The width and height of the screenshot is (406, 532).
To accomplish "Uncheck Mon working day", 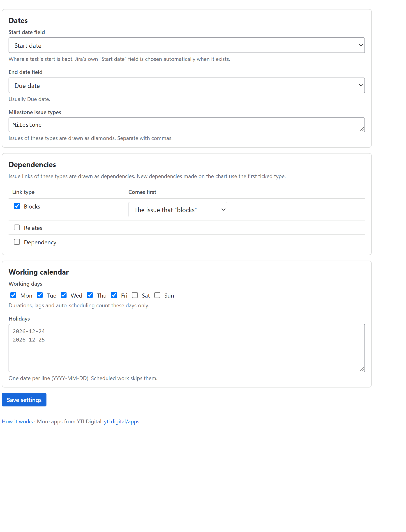I will point(13,295).
